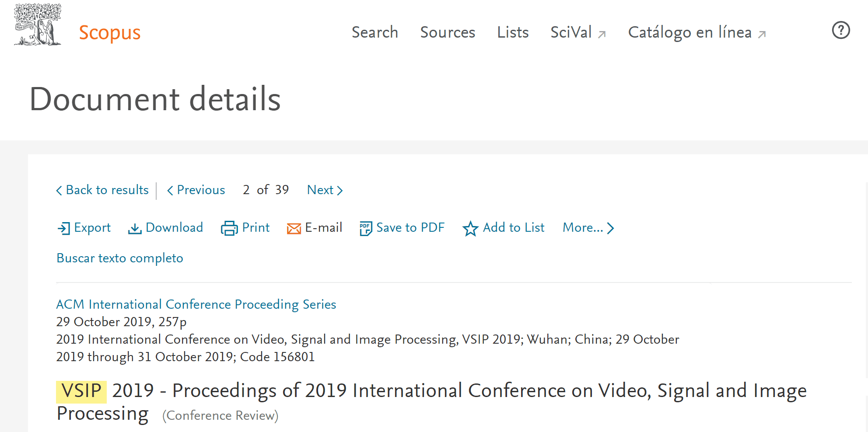Click the Download tray icon
Viewport: 868px width, 432px height.
(x=135, y=229)
